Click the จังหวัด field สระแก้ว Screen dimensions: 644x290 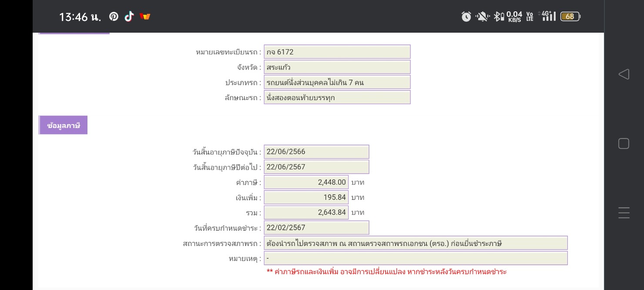337,67
